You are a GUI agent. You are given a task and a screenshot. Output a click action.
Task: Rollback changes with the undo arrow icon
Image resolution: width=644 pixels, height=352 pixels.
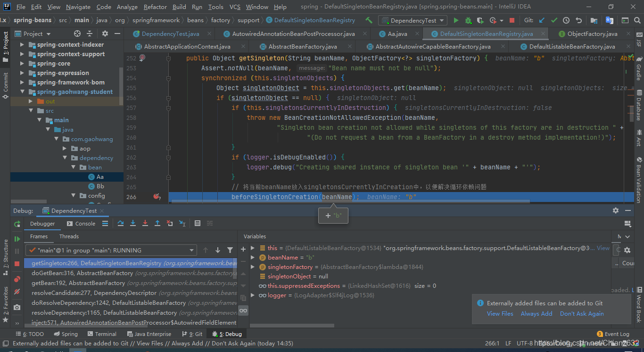click(578, 20)
